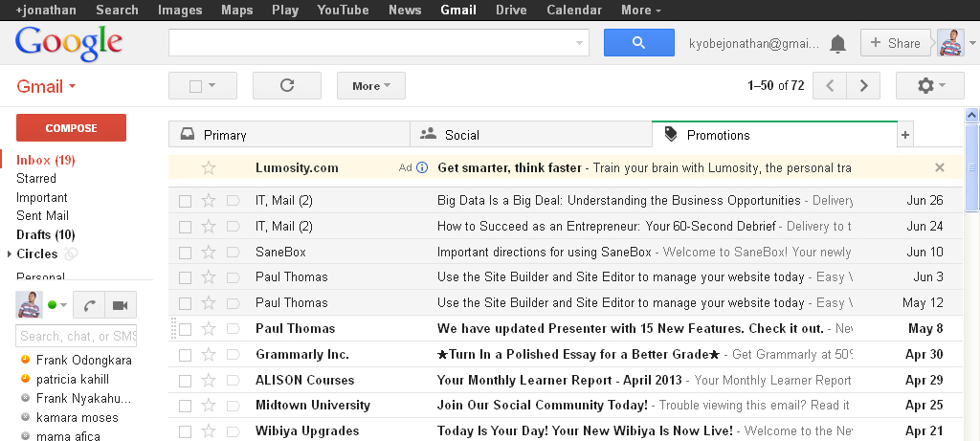Start a video call from chat

[120, 305]
